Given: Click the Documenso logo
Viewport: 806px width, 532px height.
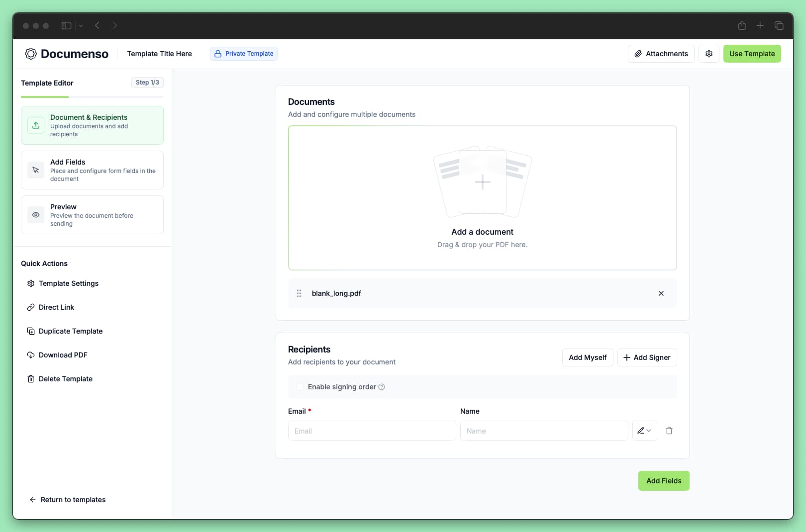Looking at the screenshot, I should (67, 54).
